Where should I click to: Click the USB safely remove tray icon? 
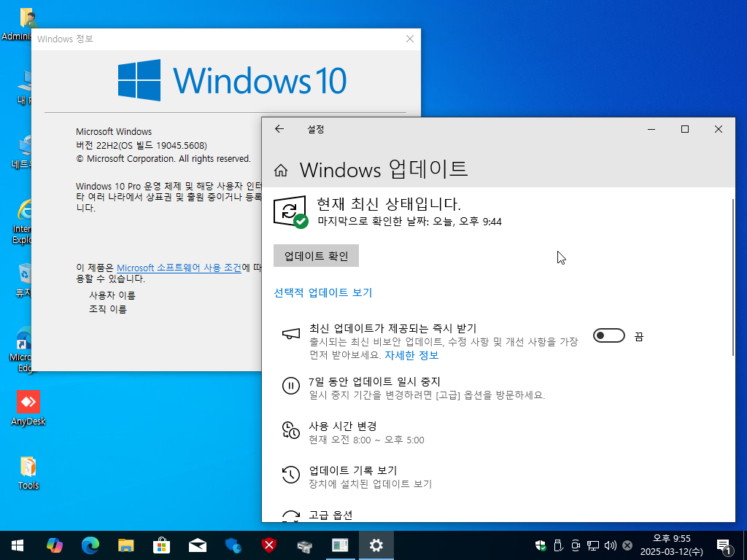[558, 545]
